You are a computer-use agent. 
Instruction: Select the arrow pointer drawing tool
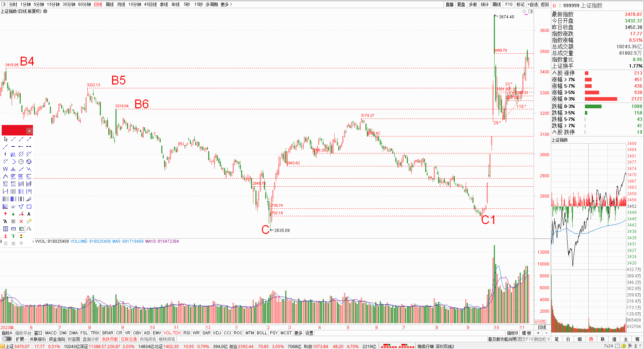[5, 139]
